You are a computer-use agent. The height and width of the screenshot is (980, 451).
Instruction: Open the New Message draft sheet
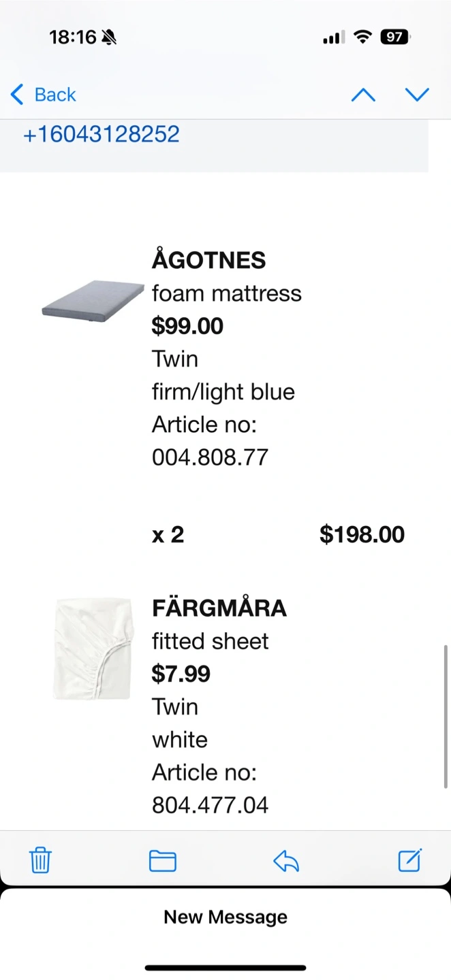(226, 917)
